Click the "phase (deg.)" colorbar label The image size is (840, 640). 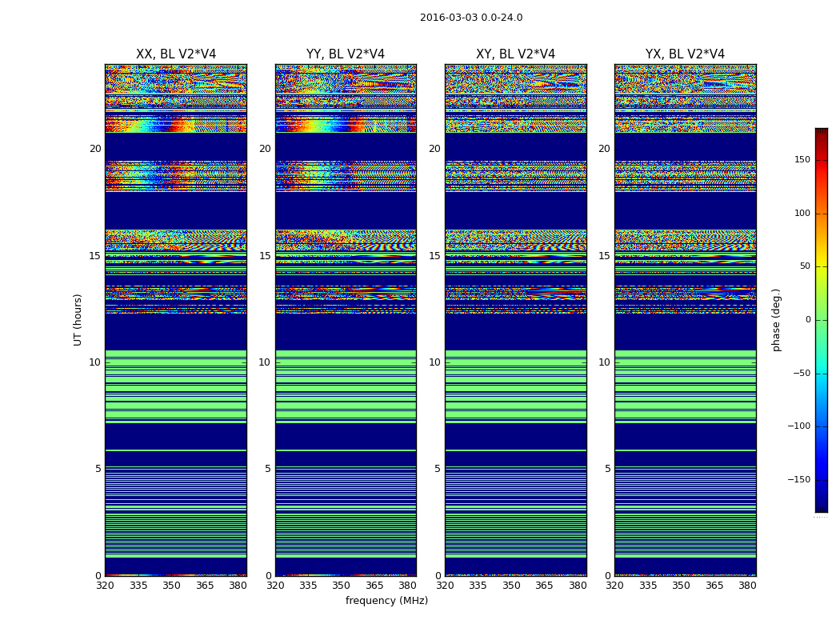click(777, 320)
